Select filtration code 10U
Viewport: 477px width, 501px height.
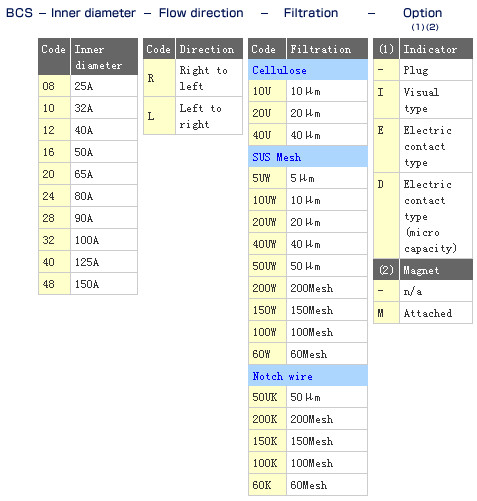click(267, 91)
